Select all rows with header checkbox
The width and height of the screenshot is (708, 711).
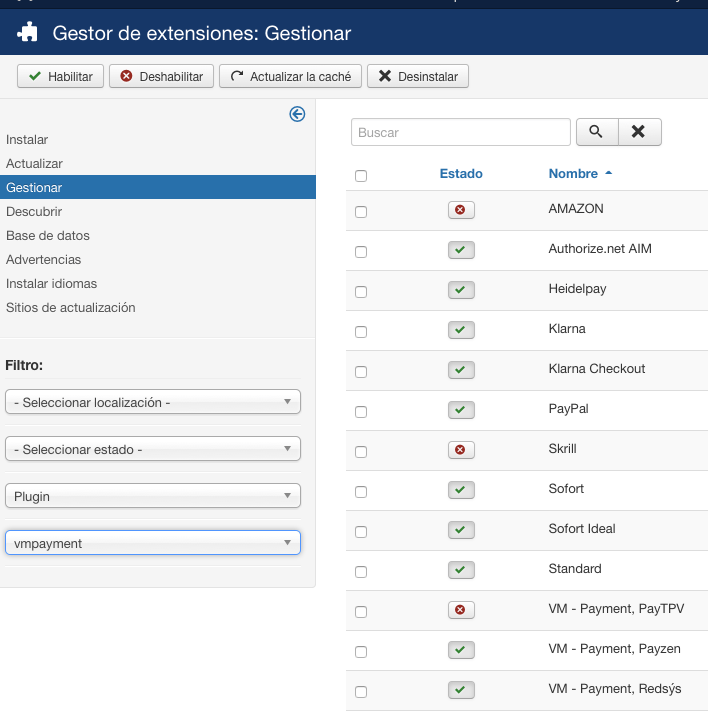[361, 176]
